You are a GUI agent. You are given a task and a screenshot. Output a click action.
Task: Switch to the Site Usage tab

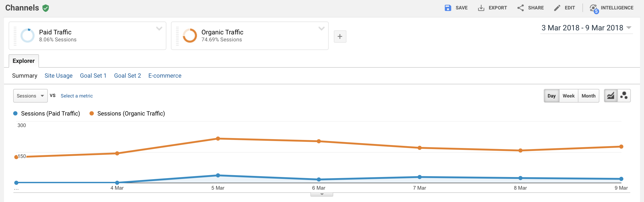(59, 75)
